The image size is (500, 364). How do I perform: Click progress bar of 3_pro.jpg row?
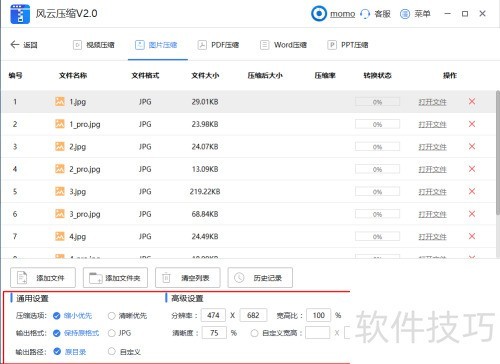pos(377,214)
